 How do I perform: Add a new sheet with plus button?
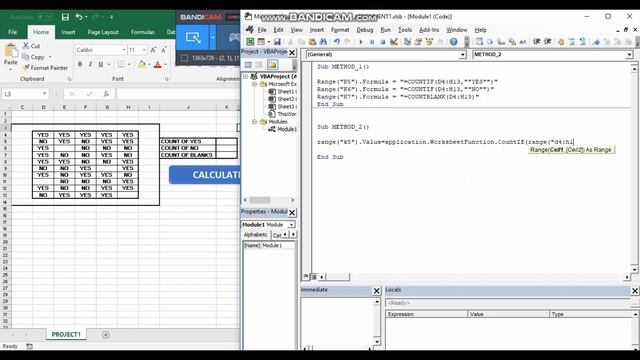coord(106,335)
